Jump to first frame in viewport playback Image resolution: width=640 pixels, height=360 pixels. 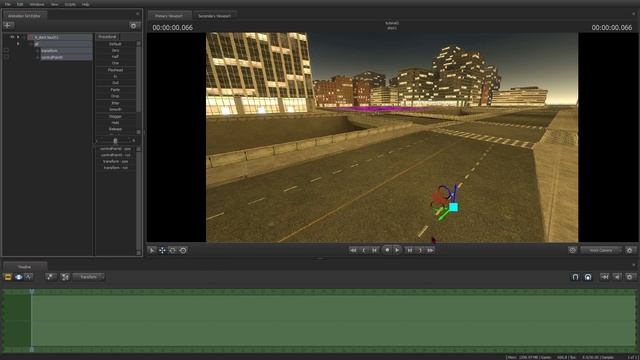(353, 250)
